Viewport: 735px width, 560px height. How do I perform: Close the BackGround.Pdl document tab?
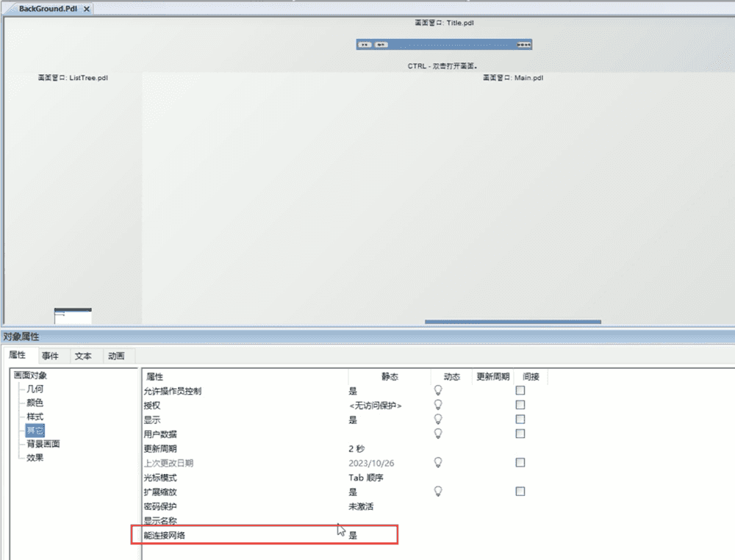[86, 9]
